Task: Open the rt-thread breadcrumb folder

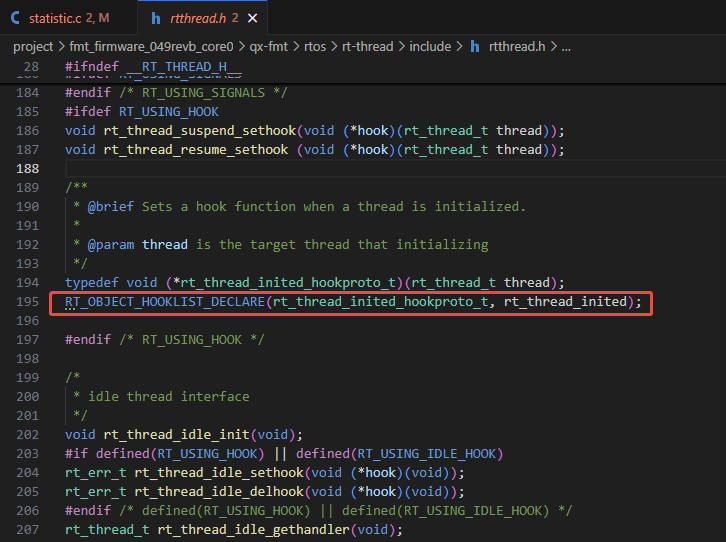Action: 368,47
